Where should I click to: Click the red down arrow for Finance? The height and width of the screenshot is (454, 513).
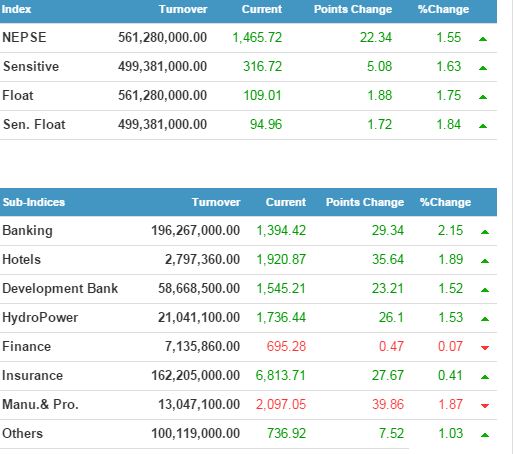coord(485,348)
